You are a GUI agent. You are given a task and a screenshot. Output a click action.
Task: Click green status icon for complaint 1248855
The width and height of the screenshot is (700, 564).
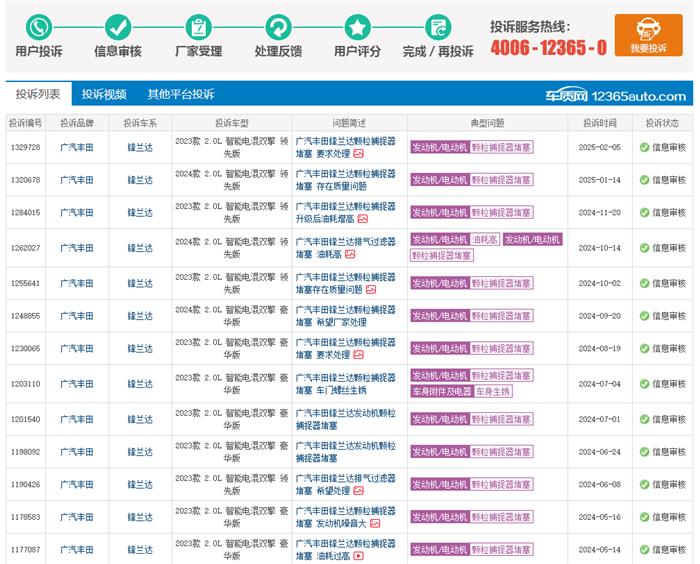(644, 316)
